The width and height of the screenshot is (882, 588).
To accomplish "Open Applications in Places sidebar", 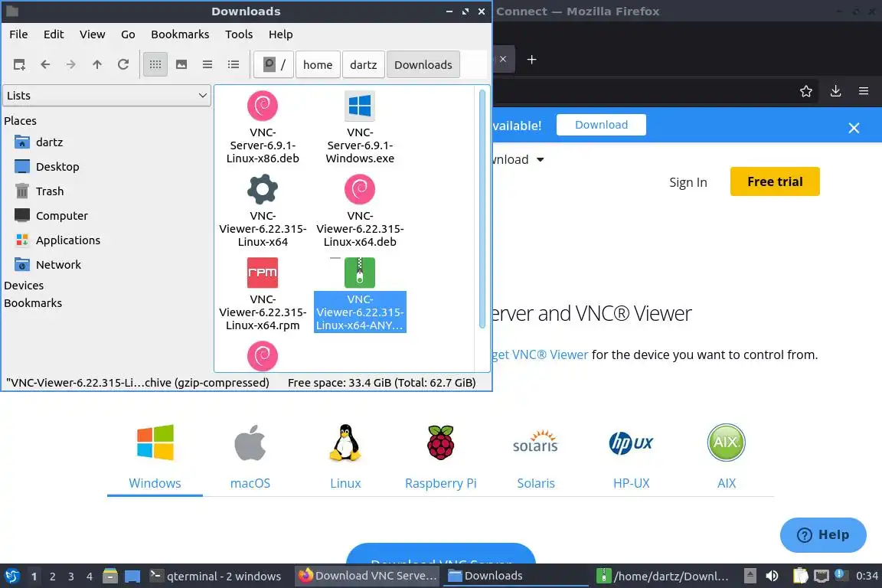I will (68, 240).
